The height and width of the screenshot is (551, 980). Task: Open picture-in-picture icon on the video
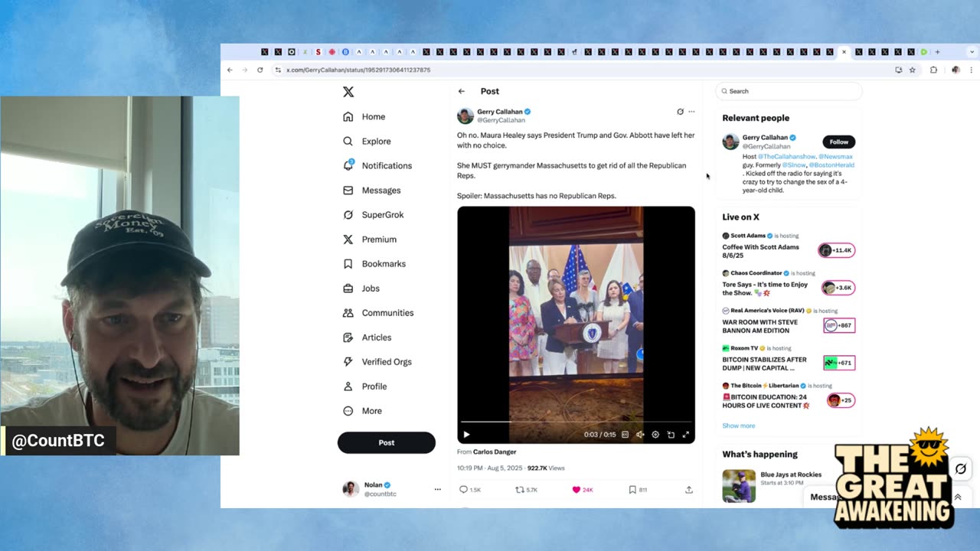(671, 435)
